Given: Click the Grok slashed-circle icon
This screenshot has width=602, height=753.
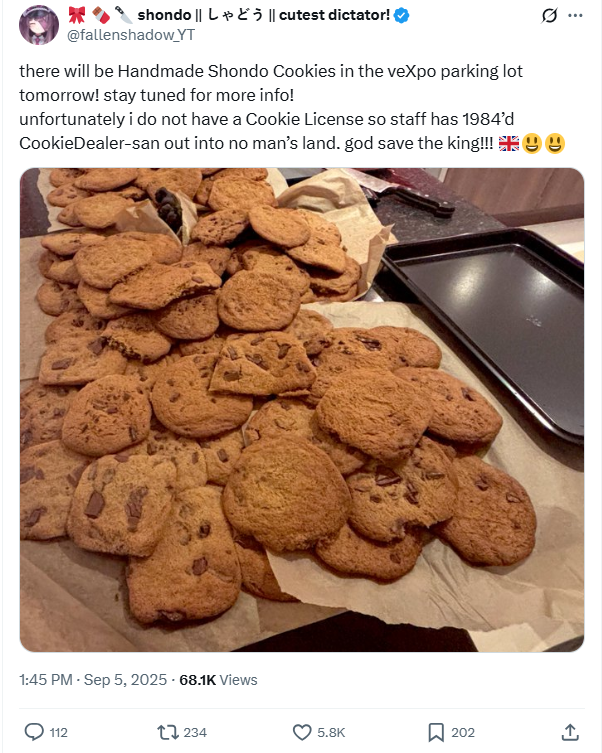Looking at the screenshot, I should coord(549,15).
